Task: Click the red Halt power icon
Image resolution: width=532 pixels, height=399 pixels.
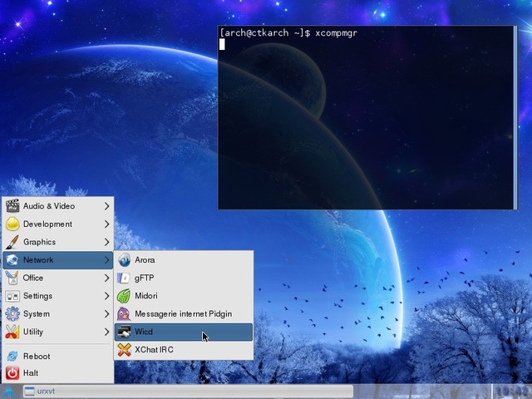Action: coord(12,373)
